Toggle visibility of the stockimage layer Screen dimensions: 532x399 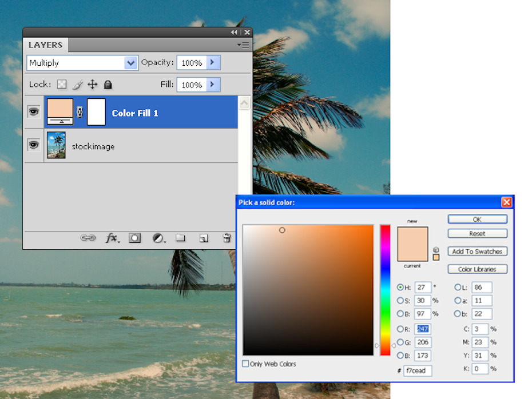[x=34, y=145]
